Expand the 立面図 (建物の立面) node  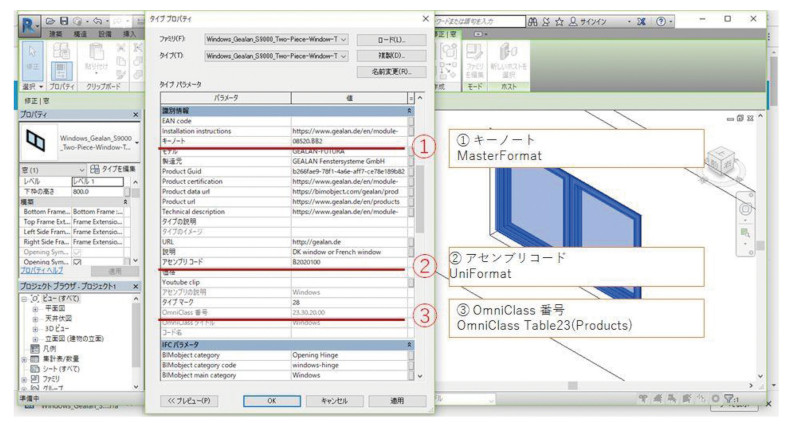[x=35, y=339]
